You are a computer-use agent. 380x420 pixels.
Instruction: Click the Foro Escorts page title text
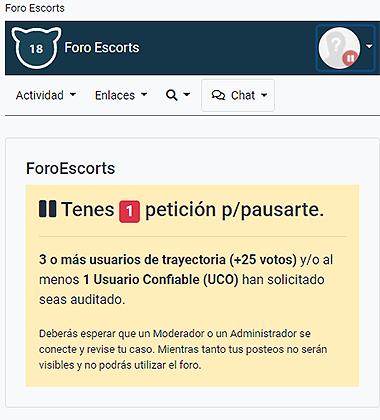coord(35,8)
